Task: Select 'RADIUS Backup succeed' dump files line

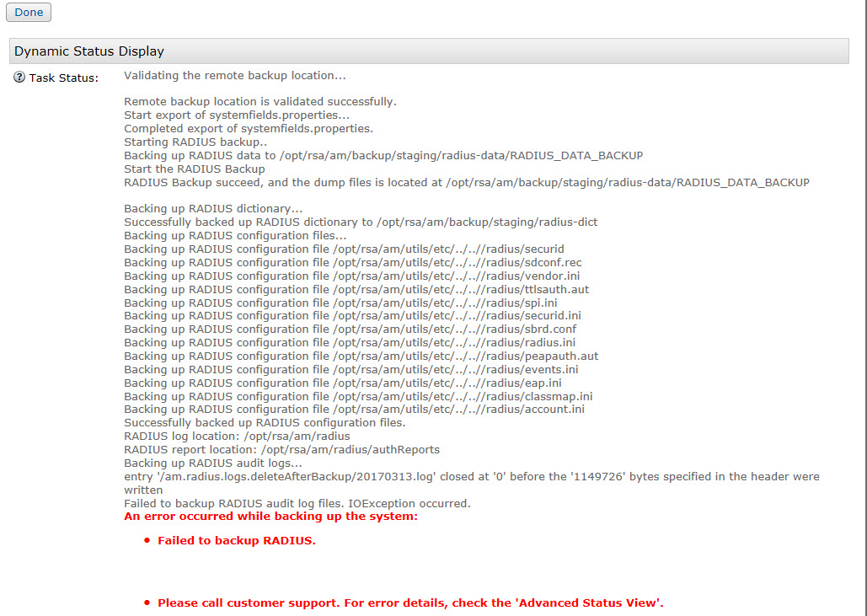Action: coord(466,182)
